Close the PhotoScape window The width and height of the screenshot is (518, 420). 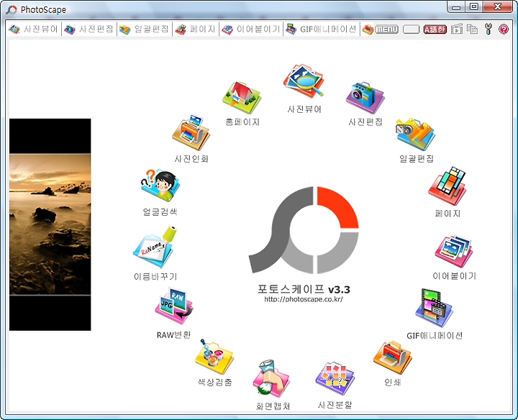pos(498,6)
